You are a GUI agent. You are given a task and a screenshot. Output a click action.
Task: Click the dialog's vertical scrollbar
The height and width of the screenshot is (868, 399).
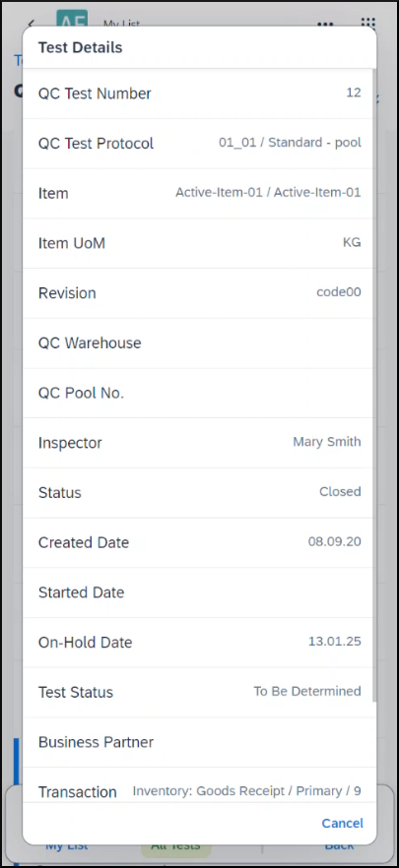point(374,386)
